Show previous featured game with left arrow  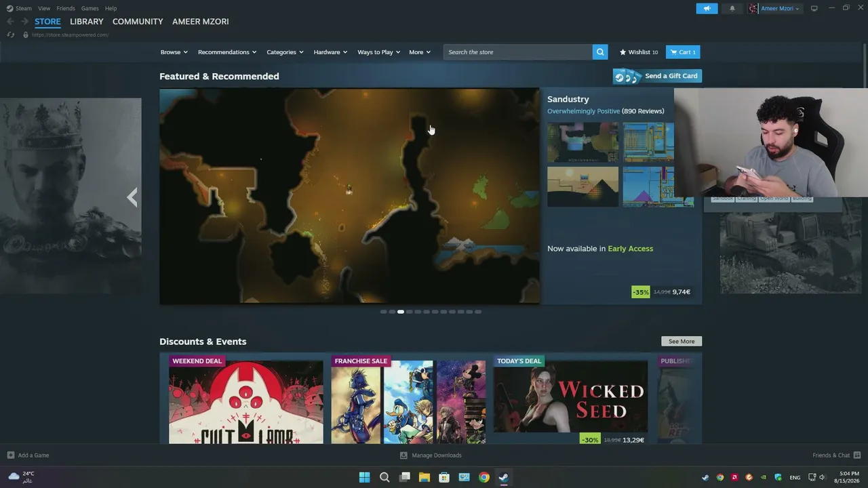[x=132, y=197]
